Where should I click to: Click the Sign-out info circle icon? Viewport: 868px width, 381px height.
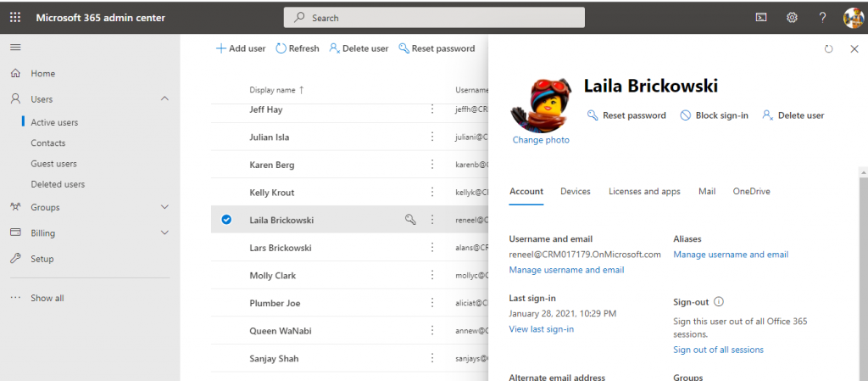tap(719, 302)
